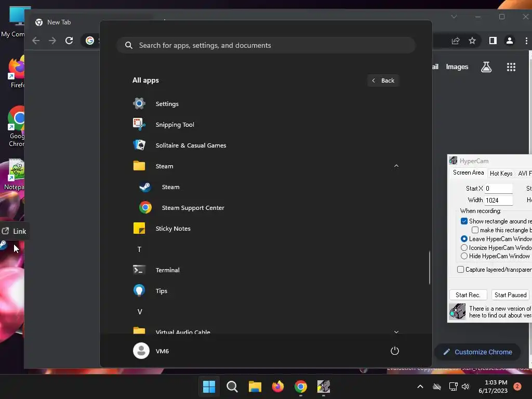Open Chrome tab search chevron
Viewport: 532px width, 399px height.
454,17
